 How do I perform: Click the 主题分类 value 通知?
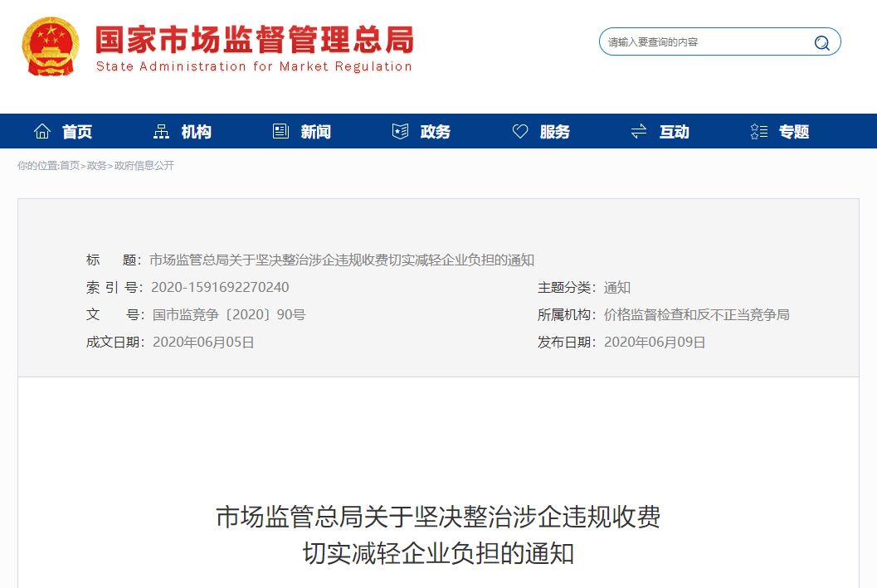pos(617,287)
